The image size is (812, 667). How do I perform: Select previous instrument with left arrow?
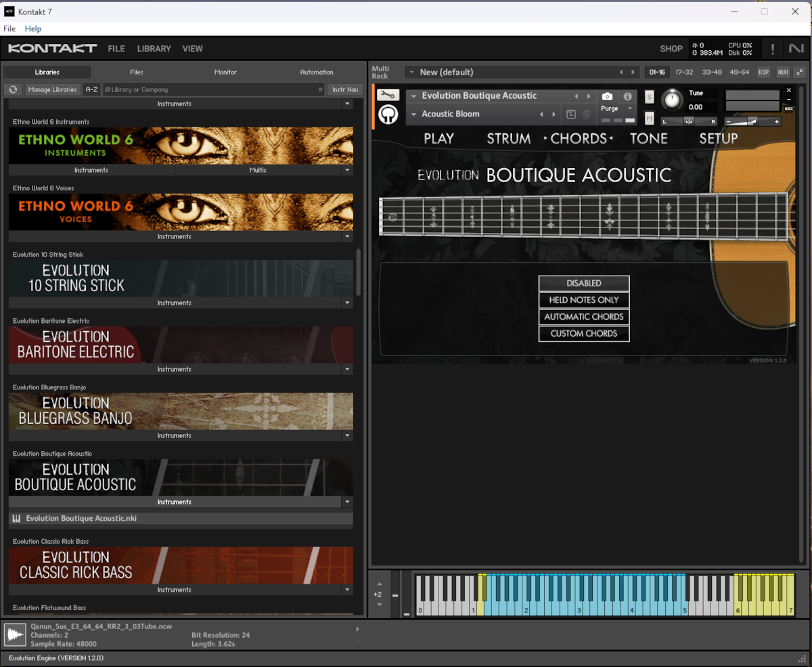click(x=577, y=96)
